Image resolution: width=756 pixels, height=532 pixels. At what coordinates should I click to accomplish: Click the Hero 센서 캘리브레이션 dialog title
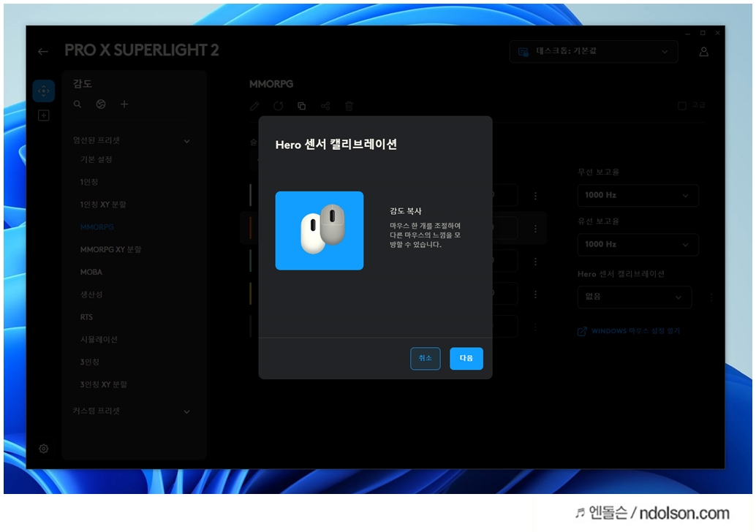[x=336, y=145]
